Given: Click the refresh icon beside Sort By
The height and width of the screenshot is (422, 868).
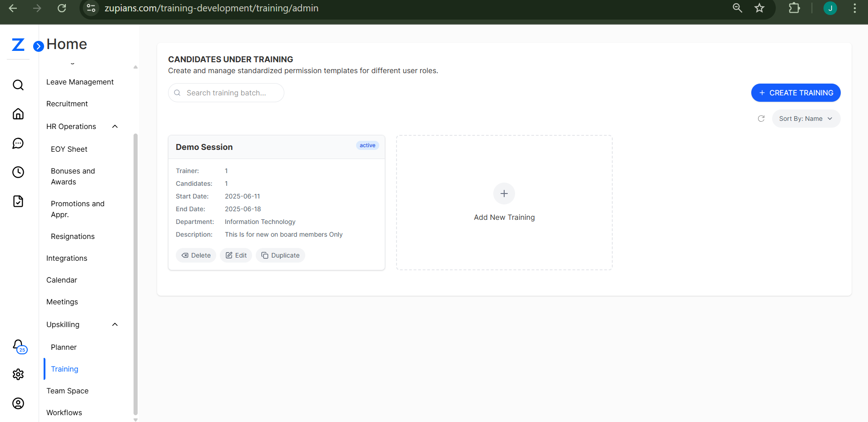Looking at the screenshot, I should pos(761,119).
